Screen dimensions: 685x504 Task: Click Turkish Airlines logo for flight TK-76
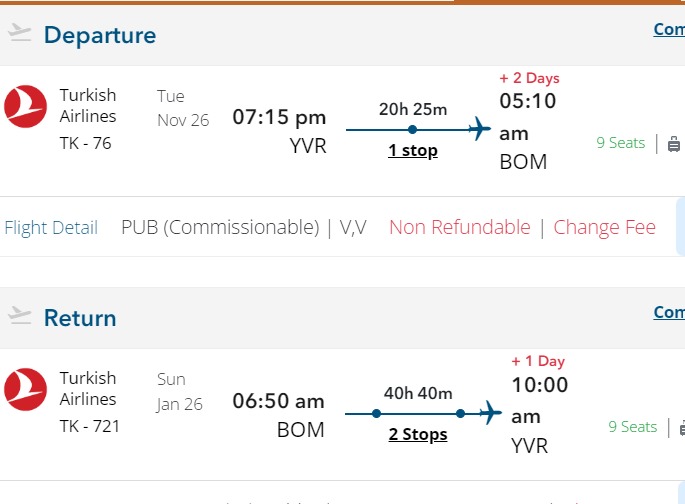coord(25,107)
